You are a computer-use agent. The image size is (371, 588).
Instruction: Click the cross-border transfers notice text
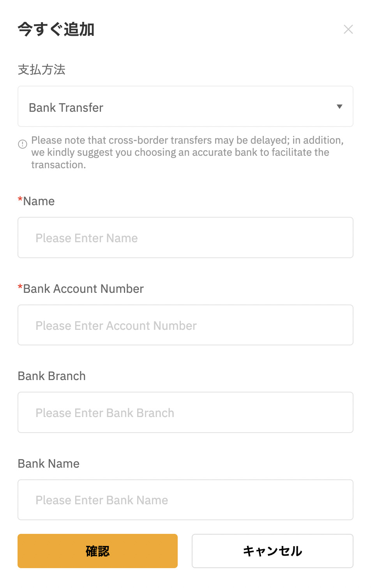(x=187, y=152)
